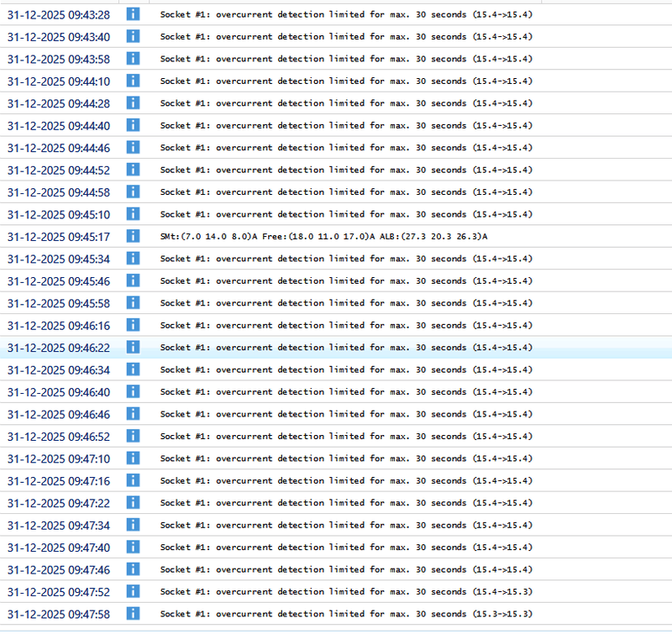Screen dimensions: 672x634
Task: Click overcurrent message of 09:46:22 row
Action: 346,348
